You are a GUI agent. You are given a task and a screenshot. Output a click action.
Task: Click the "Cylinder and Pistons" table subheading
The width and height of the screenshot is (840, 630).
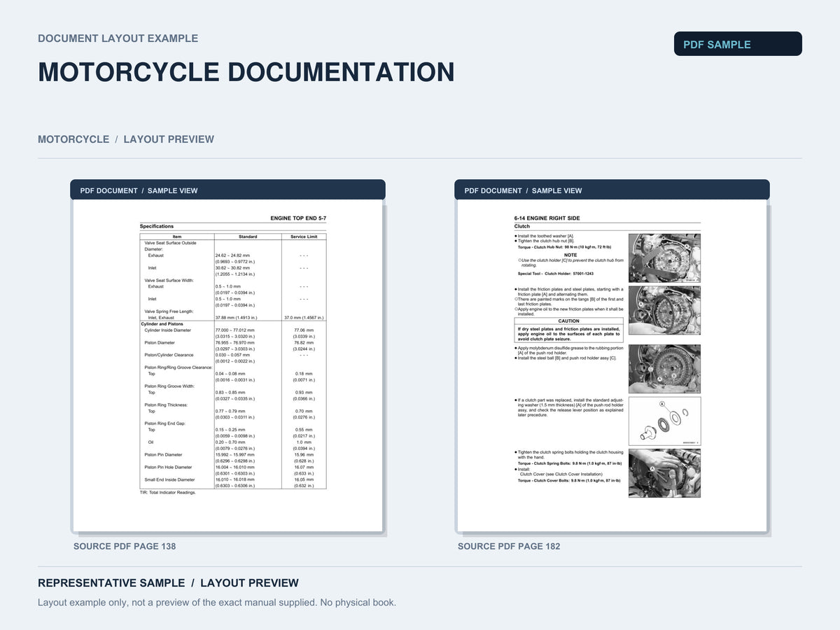(162, 324)
